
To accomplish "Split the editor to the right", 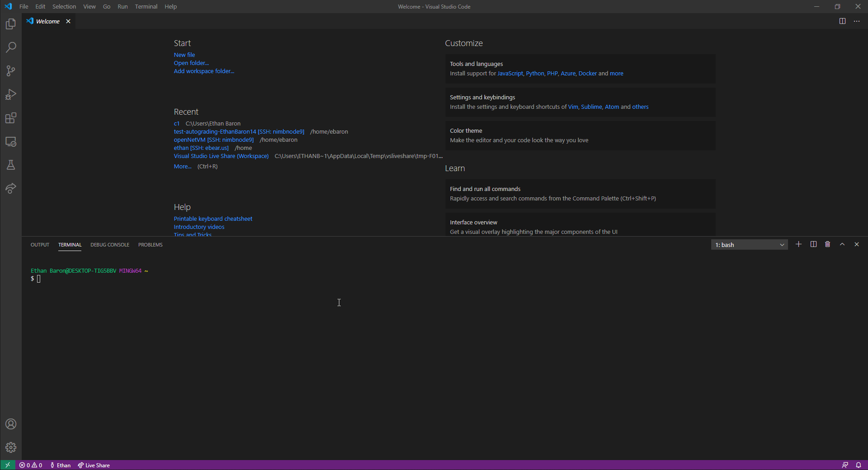I will point(842,21).
